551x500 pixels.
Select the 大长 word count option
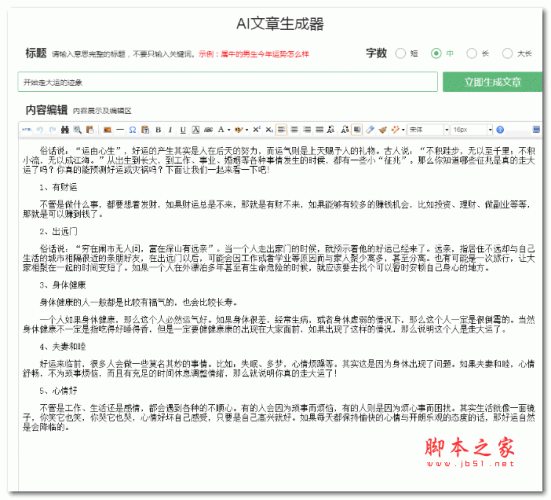click(x=507, y=53)
